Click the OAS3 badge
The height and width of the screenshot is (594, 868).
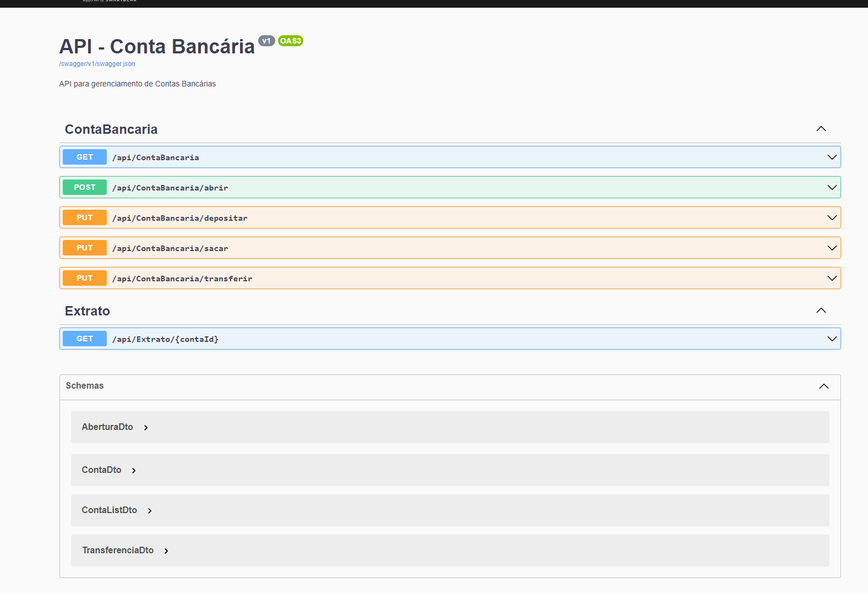(x=291, y=41)
